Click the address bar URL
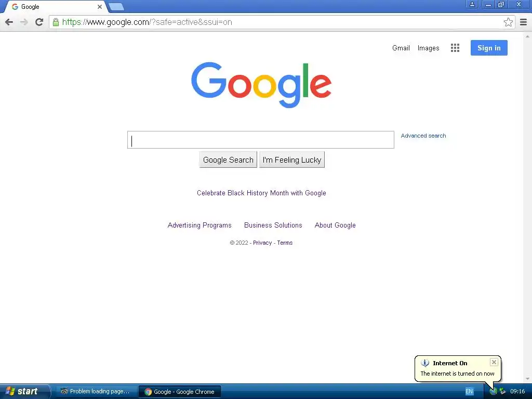 (x=147, y=22)
